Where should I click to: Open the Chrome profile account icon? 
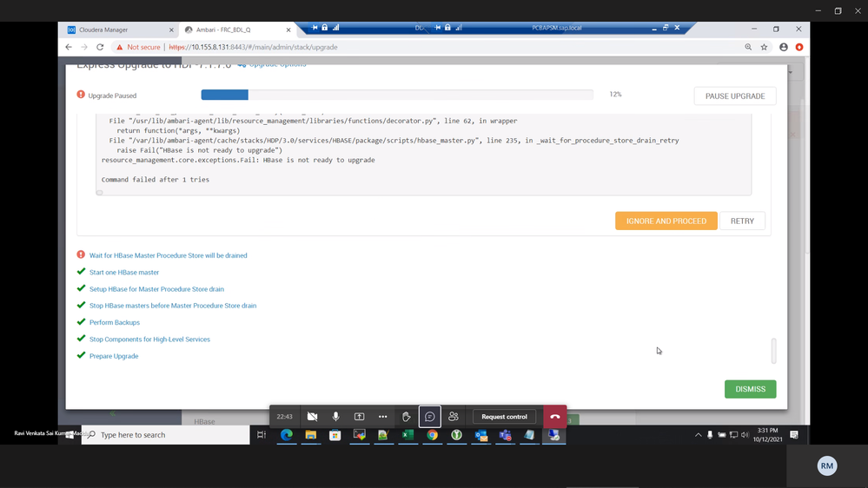(x=784, y=47)
